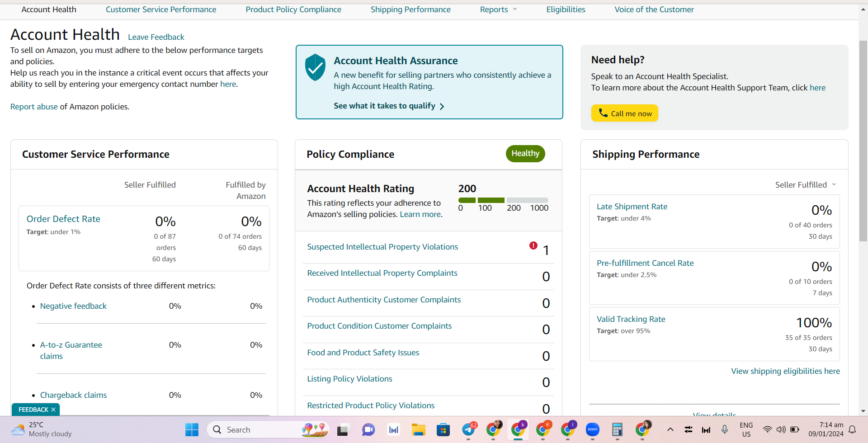
Task: Open the Zoom app from taskbar
Action: [x=592, y=430]
